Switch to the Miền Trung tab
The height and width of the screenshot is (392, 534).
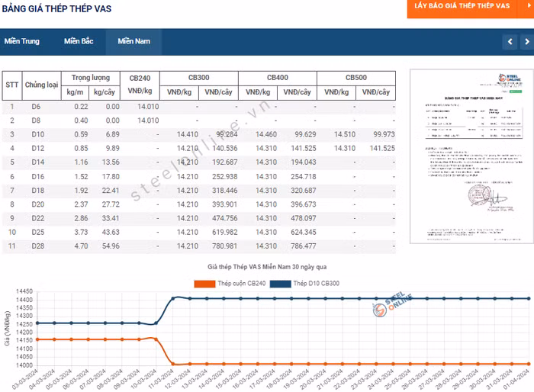point(21,41)
